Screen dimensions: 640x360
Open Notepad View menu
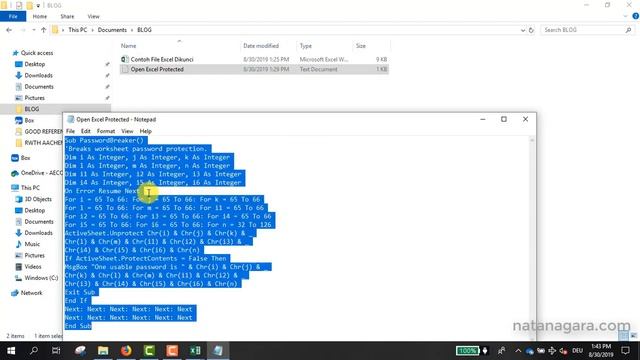tap(127, 131)
